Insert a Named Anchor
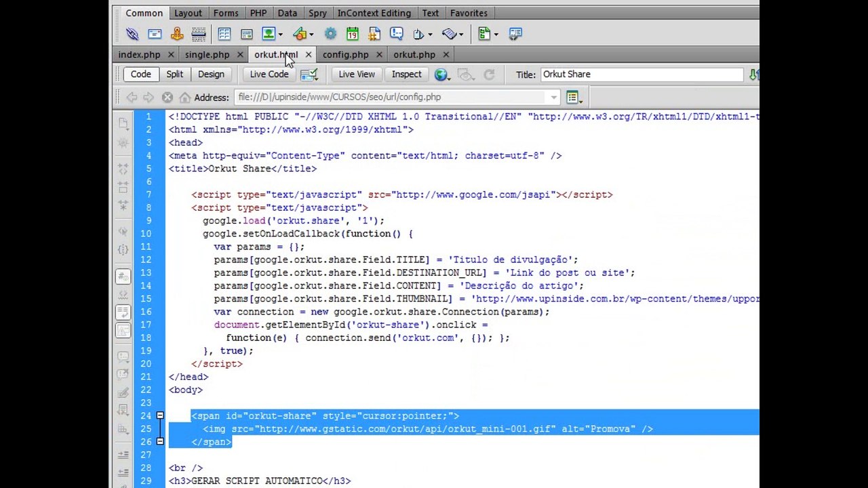The height and width of the screenshot is (488, 868). click(177, 34)
